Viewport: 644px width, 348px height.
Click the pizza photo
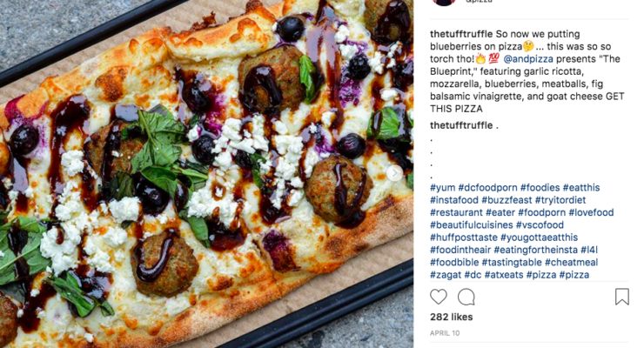pos(206,174)
